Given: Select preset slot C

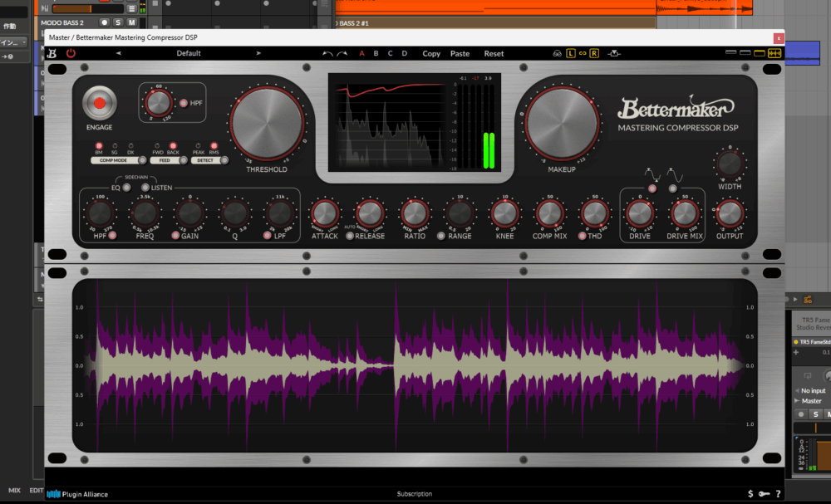Looking at the screenshot, I should point(390,53).
